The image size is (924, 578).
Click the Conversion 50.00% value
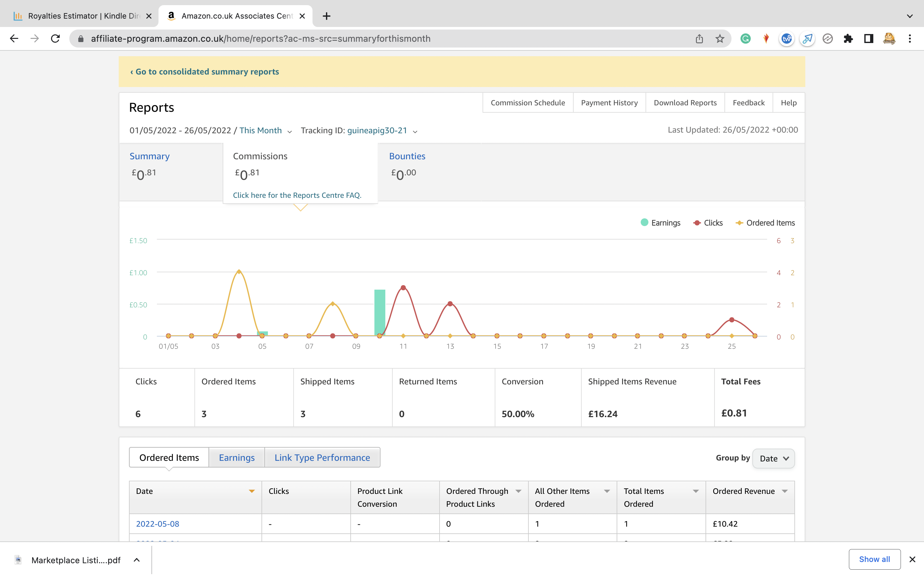coord(518,414)
